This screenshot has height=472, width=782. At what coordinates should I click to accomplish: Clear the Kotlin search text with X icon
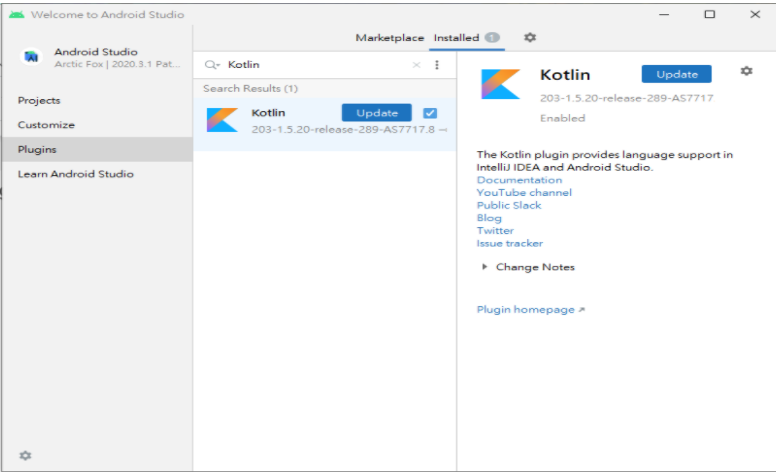click(416, 65)
